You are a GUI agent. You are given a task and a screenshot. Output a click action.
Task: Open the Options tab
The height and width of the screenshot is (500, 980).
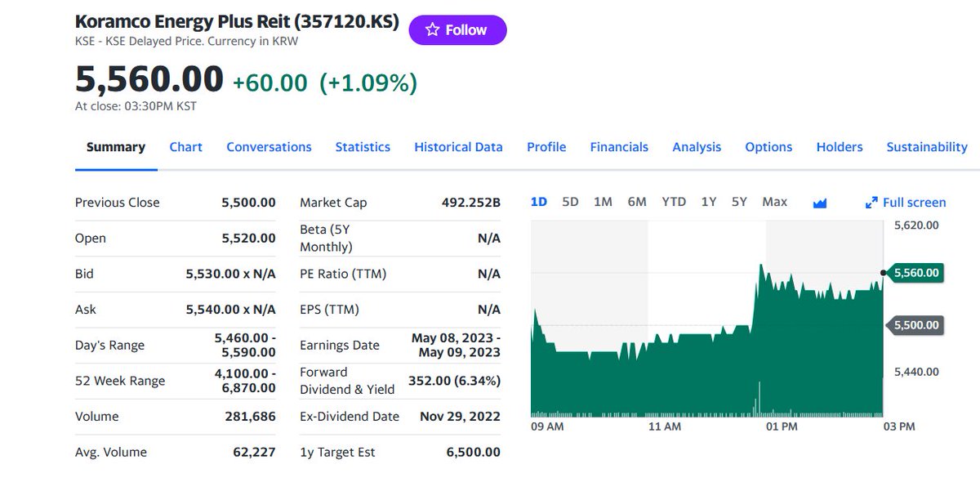point(768,147)
